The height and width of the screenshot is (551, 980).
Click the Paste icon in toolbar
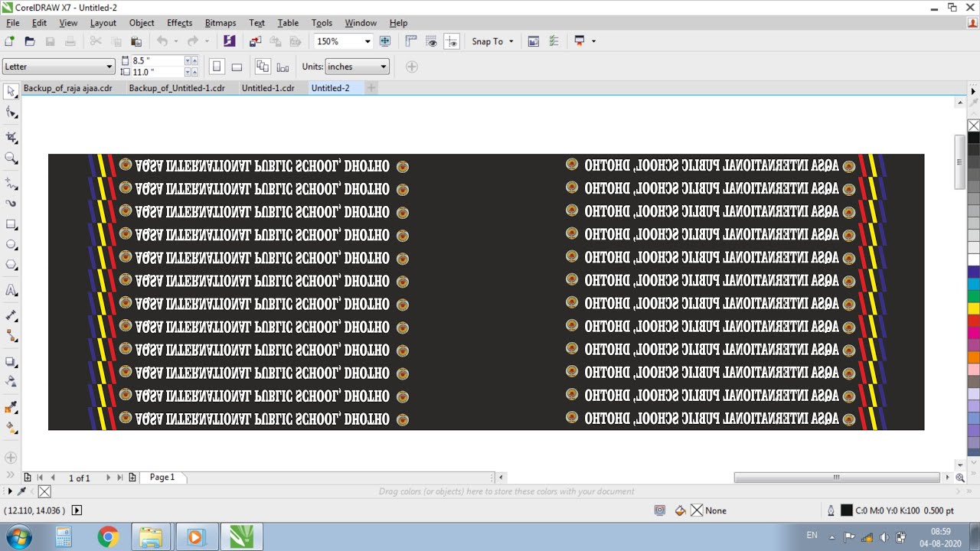click(x=136, y=41)
